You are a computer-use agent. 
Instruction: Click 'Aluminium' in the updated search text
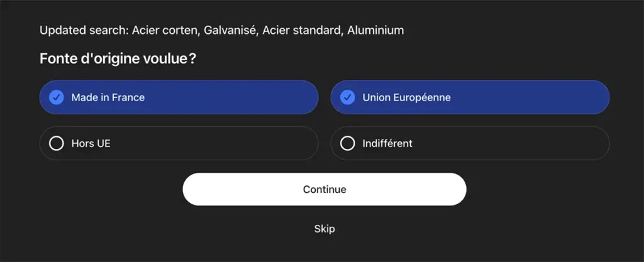click(x=375, y=30)
